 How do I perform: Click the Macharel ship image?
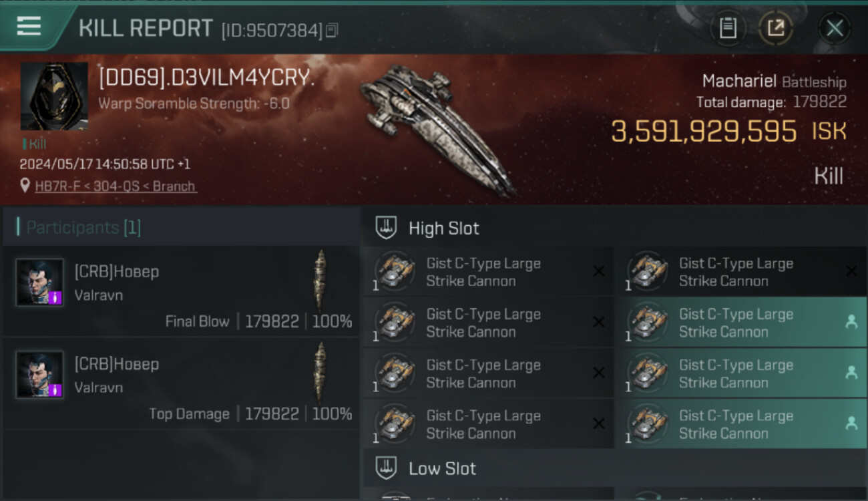pyautogui.click(x=437, y=128)
